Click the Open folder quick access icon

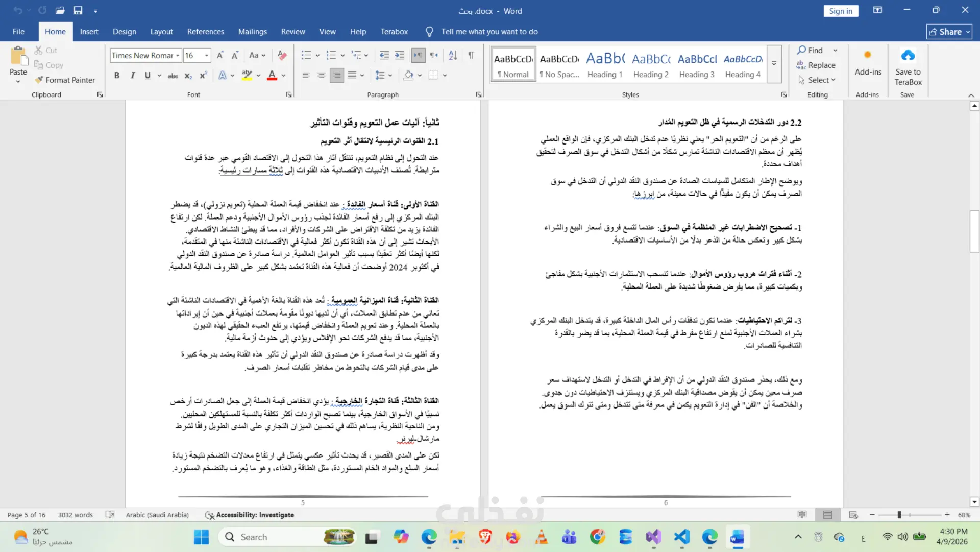click(x=60, y=10)
